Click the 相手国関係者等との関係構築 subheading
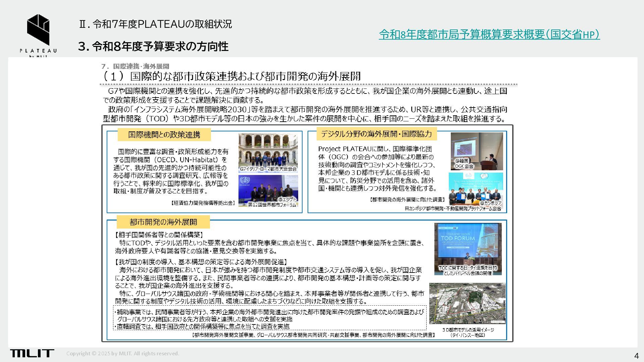 pos(159,235)
